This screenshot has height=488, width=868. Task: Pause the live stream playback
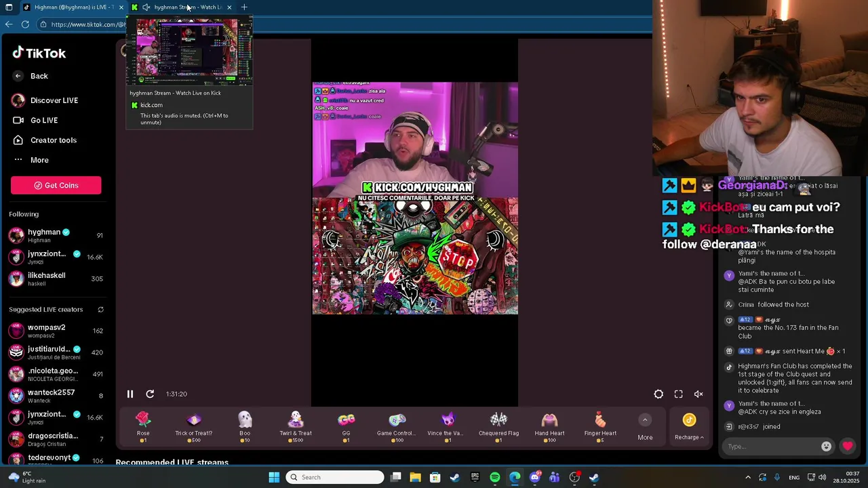tap(130, 394)
